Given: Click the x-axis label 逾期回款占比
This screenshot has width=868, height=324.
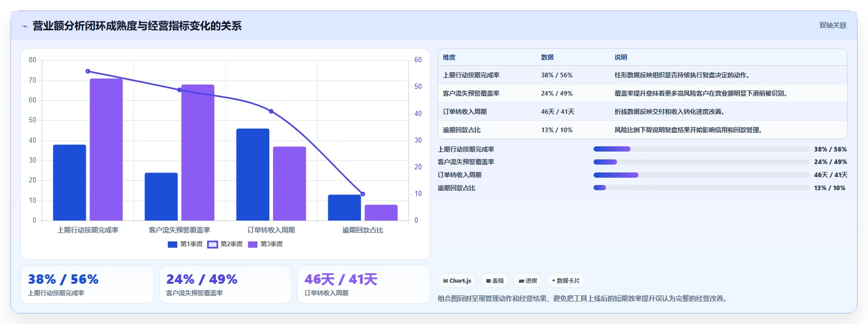Looking at the screenshot, I should pyautogui.click(x=363, y=230).
